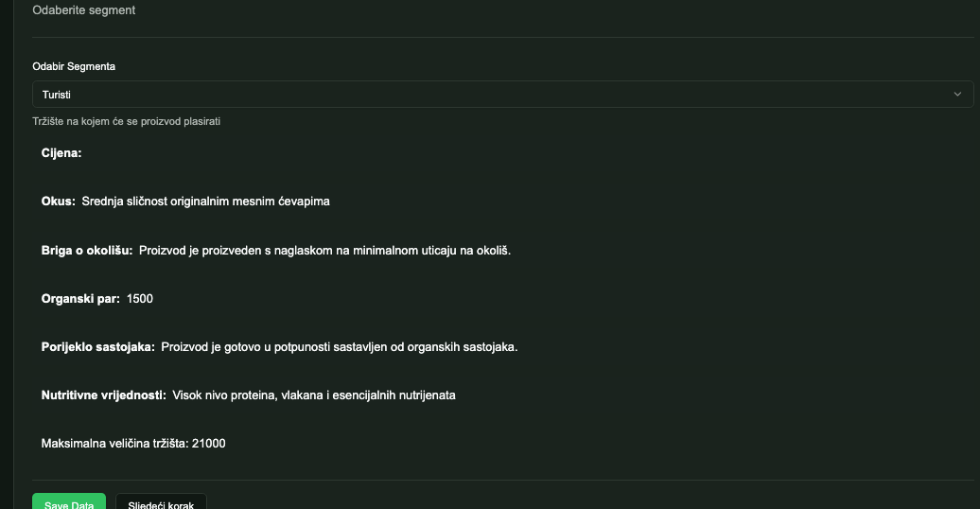
Task: Click the selected Turisti value
Action: pos(57,95)
